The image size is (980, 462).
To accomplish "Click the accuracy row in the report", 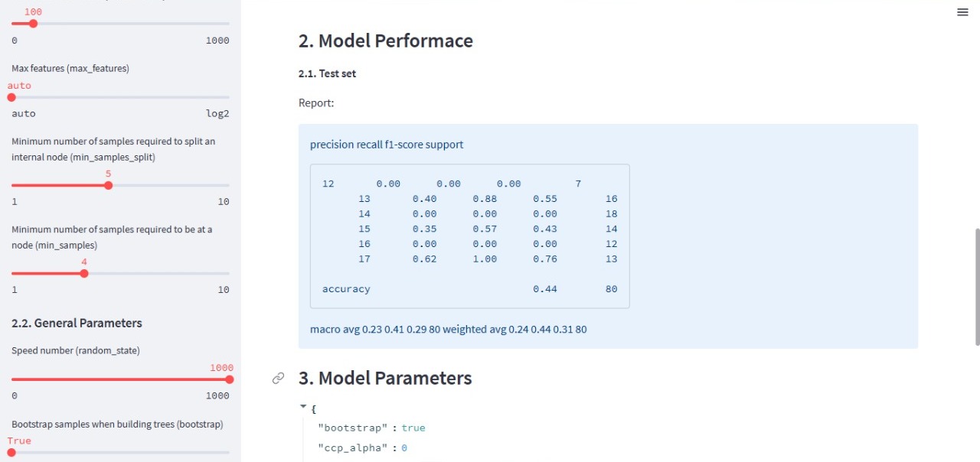I will [x=346, y=288].
